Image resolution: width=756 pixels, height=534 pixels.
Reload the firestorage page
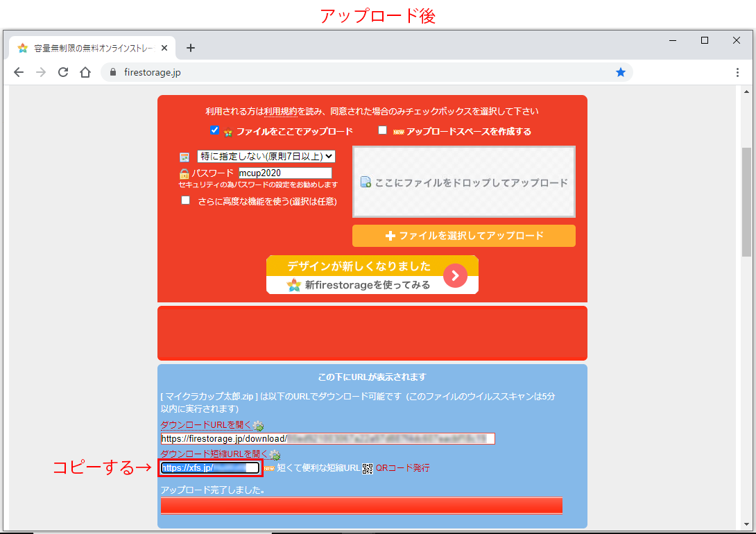[x=63, y=72]
